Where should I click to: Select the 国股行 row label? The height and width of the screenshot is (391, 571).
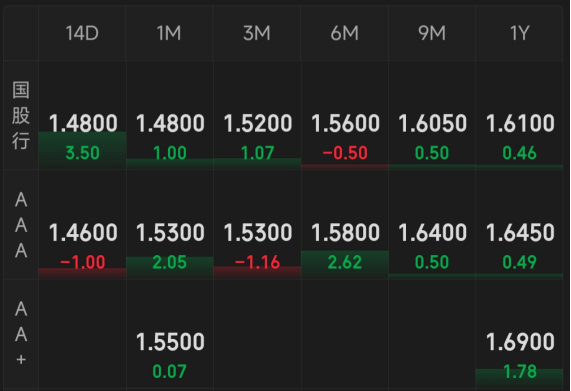(21, 115)
